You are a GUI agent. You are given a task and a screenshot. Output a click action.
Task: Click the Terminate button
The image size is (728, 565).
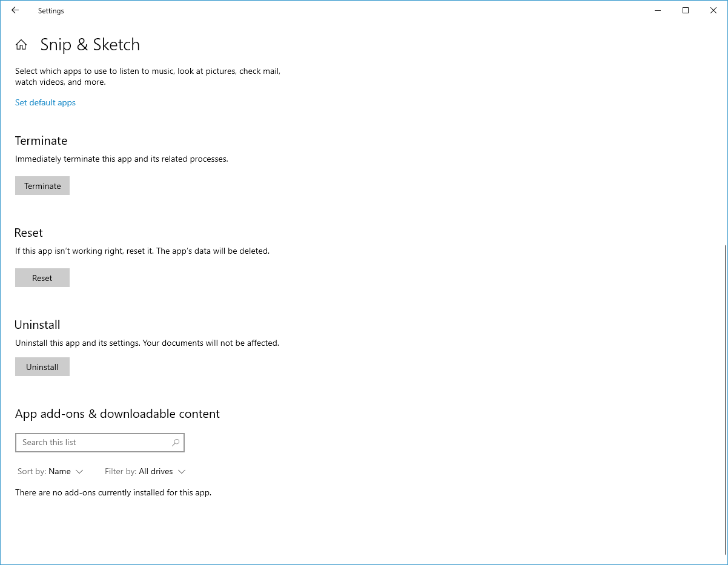[x=42, y=186]
